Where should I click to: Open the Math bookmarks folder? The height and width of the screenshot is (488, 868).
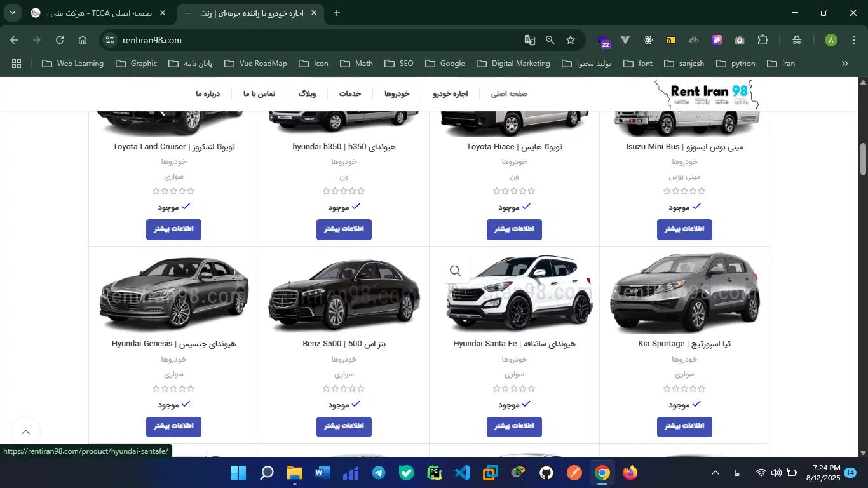[x=356, y=64]
